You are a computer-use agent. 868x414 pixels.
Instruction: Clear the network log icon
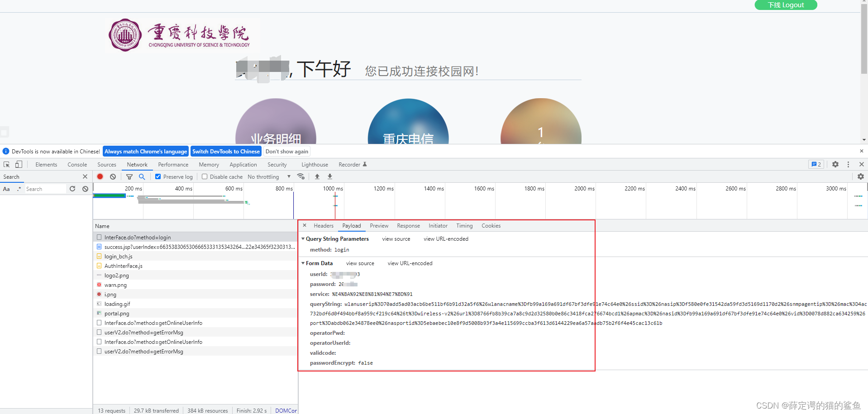[113, 176]
